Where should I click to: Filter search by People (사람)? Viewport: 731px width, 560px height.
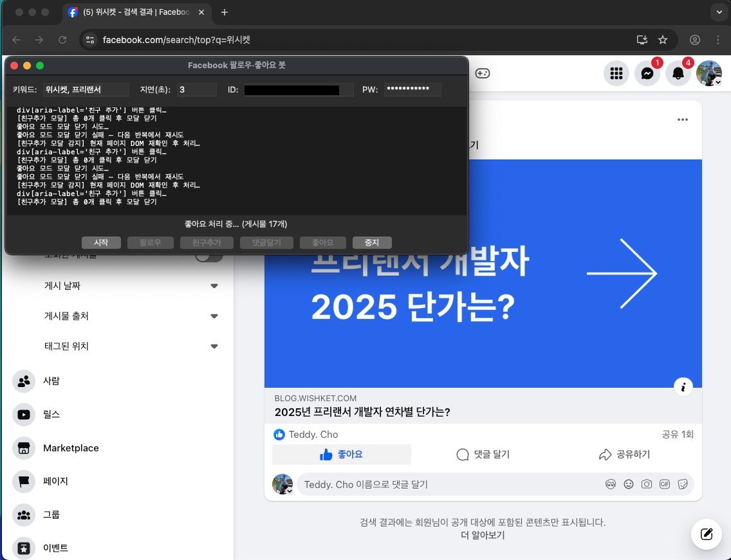[119, 381]
